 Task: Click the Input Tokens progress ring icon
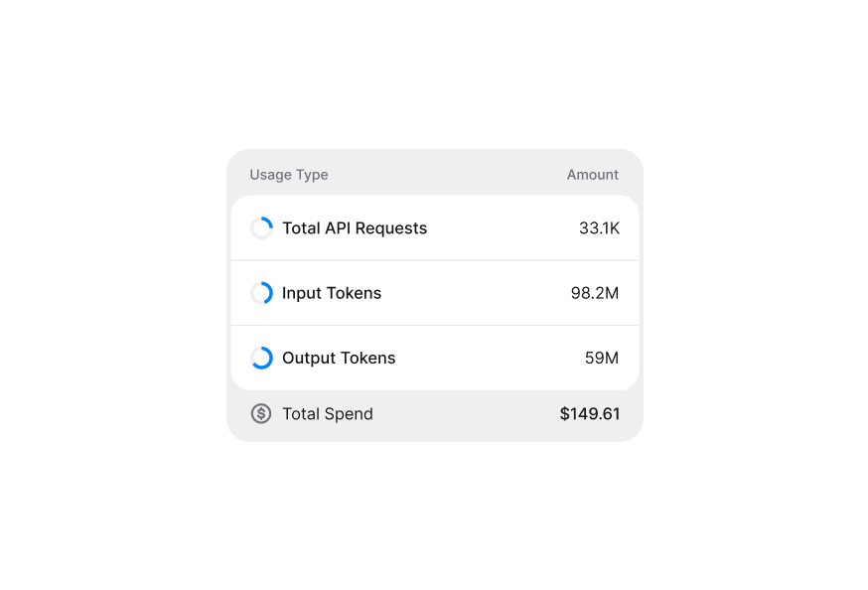click(x=261, y=293)
